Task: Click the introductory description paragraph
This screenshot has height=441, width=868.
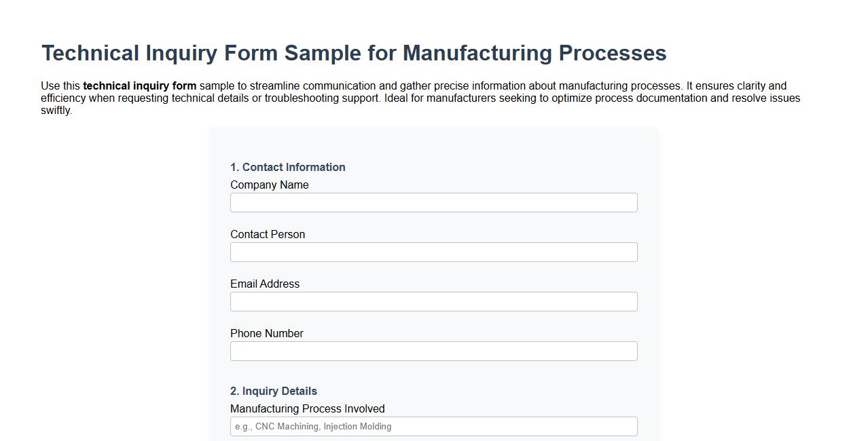Action: pos(421,98)
